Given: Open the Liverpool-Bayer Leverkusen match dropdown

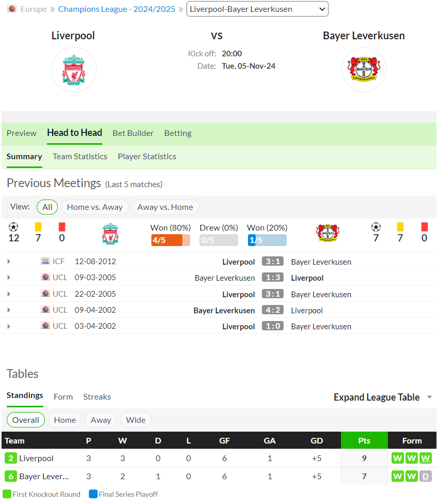Looking at the screenshot, I should [257, 9].
